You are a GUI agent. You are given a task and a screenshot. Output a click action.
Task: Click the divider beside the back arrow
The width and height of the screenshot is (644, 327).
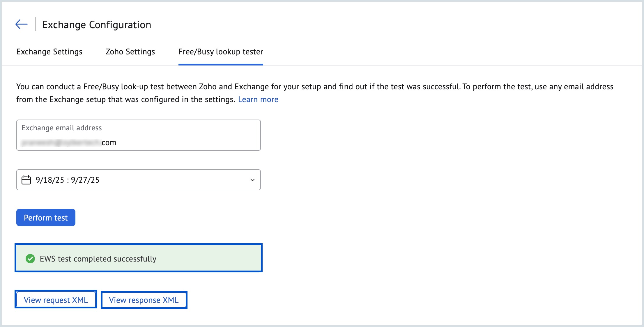[35, 24]
